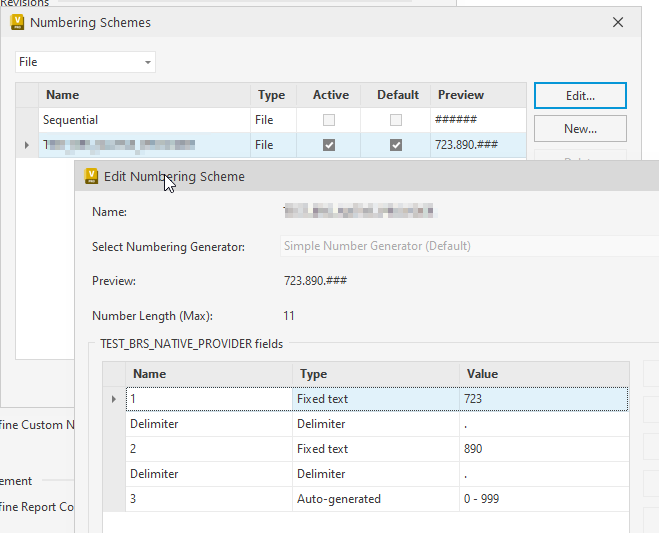Click the Fixed text type cell for field 1
The image size is (659, 533).
pyautogui.click(x=376, y=399)
